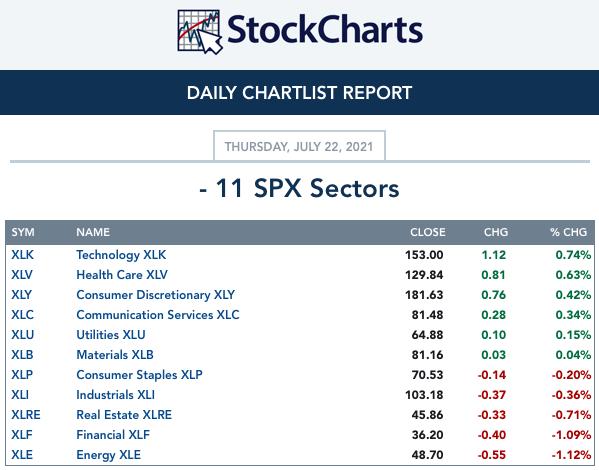Click the XLC symbol link
The height and width of the screenshot is (470, 599).
pos(23,315)
